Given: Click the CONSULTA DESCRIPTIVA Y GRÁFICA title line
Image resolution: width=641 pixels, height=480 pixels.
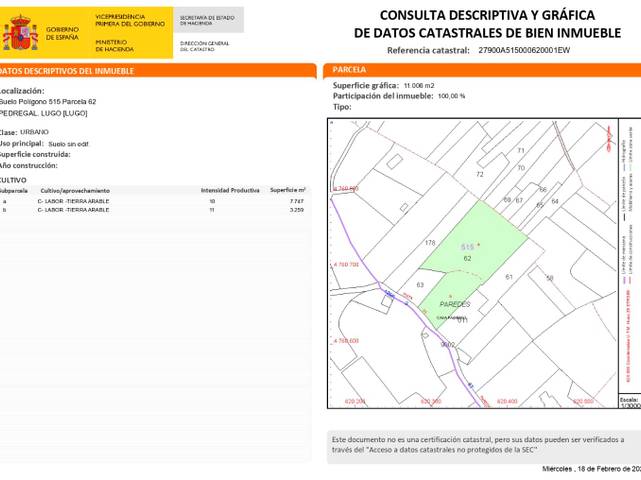Looking at the screenshot, I should point(487,15).
